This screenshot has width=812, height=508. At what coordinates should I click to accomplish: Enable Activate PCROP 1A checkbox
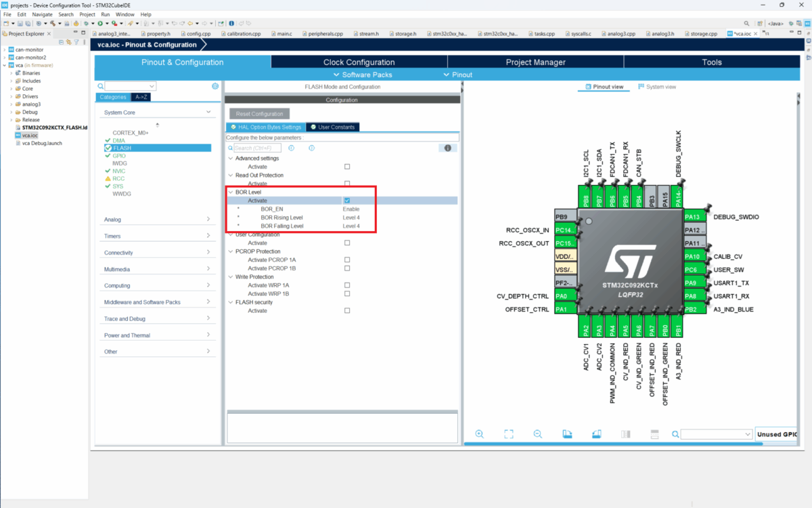(x=347, y=259)
